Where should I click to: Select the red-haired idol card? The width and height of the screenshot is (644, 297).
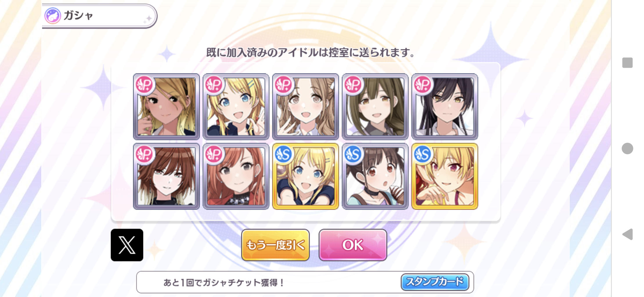pos(236,176)
